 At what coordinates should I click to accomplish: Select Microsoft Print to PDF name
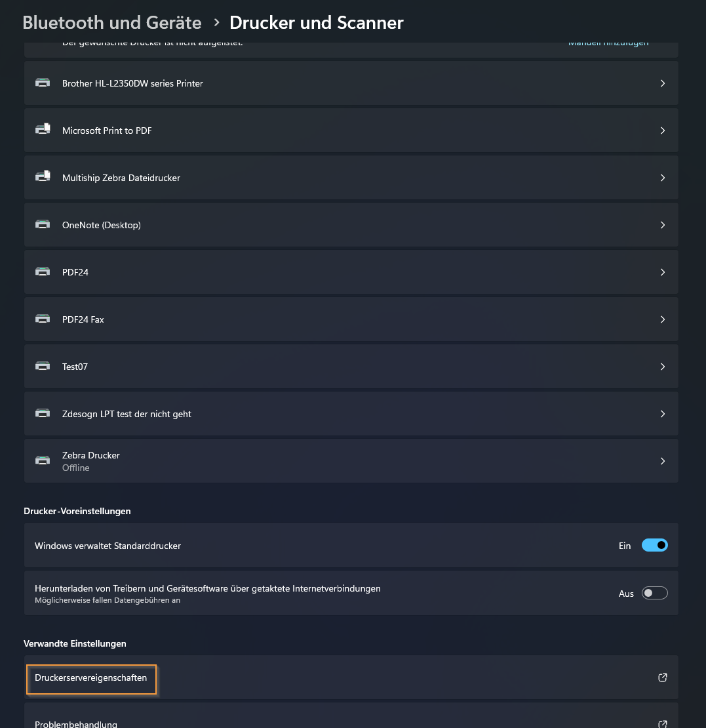(107, 131)
